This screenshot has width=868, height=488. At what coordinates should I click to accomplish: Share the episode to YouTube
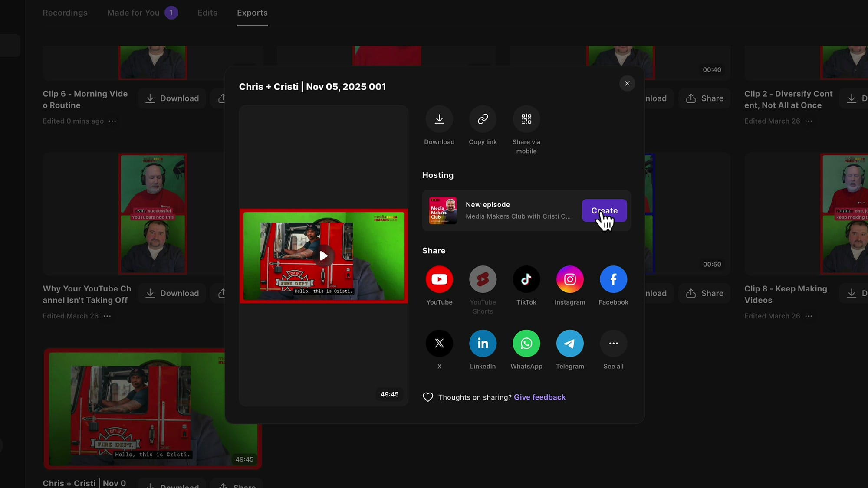click(x=439, y=279)
